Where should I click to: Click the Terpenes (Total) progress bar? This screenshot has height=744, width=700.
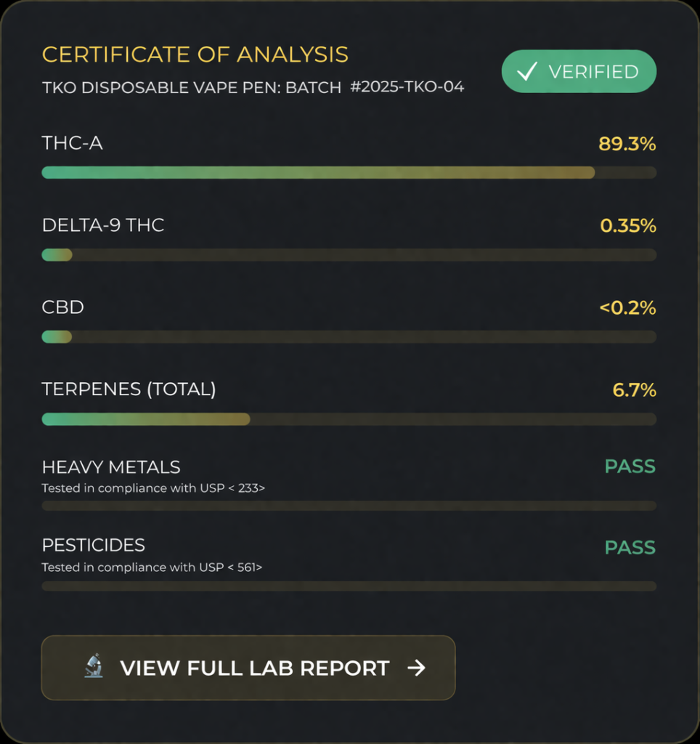click(349, 419)
